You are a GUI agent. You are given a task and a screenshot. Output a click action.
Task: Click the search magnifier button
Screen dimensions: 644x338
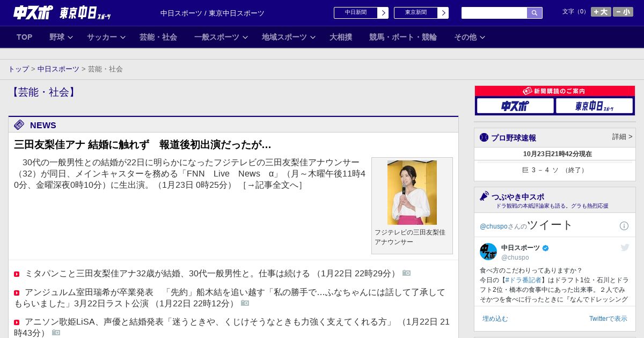(535, 13)
